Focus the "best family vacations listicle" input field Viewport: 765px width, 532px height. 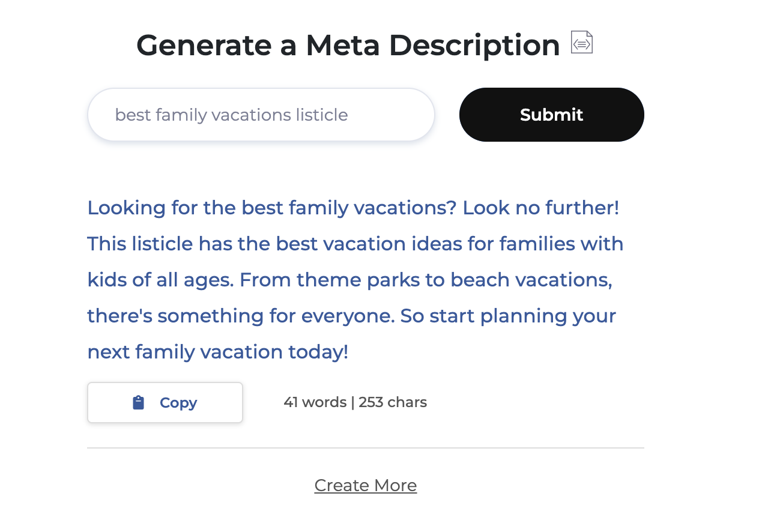[x=261, y=115]
